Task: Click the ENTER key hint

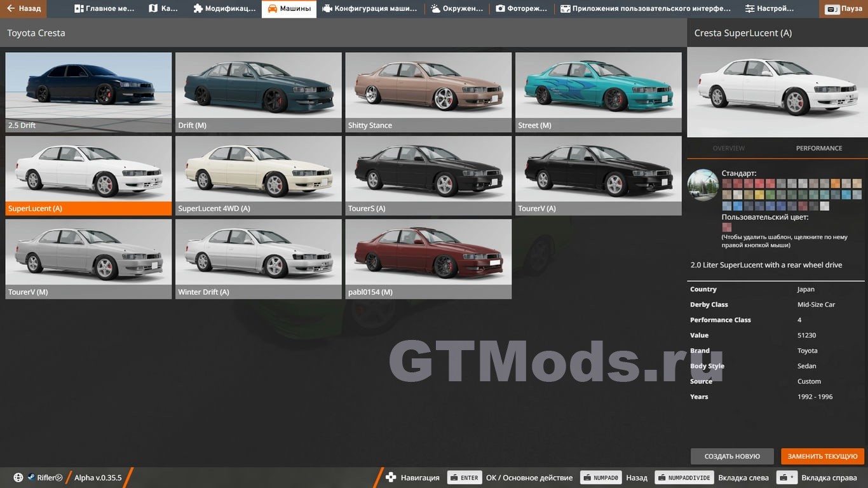Action: [x=464, y=478]
